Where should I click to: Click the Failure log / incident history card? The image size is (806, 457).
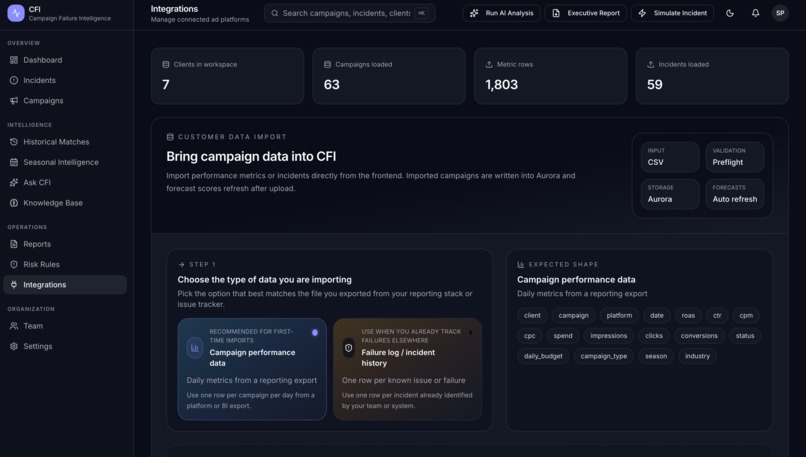click(x=407, y=369)
